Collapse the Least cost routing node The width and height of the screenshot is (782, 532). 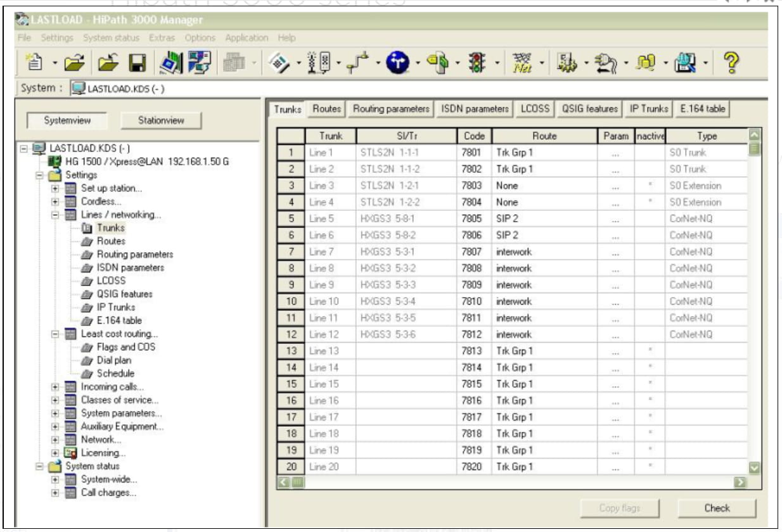coord(55,334)
